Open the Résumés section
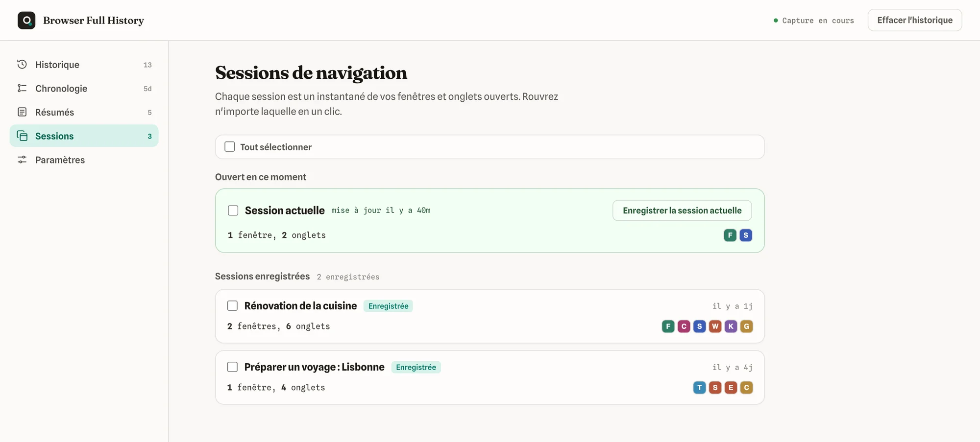 coord(84,112)
